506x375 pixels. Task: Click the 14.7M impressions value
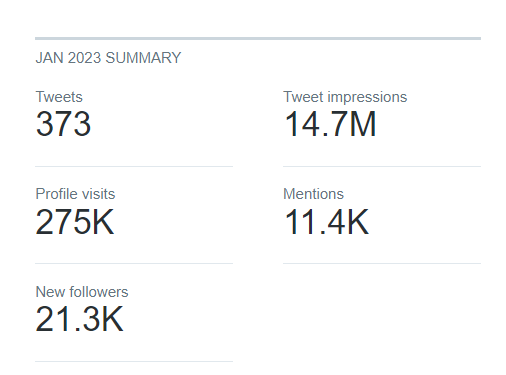[x=330, y=124]
